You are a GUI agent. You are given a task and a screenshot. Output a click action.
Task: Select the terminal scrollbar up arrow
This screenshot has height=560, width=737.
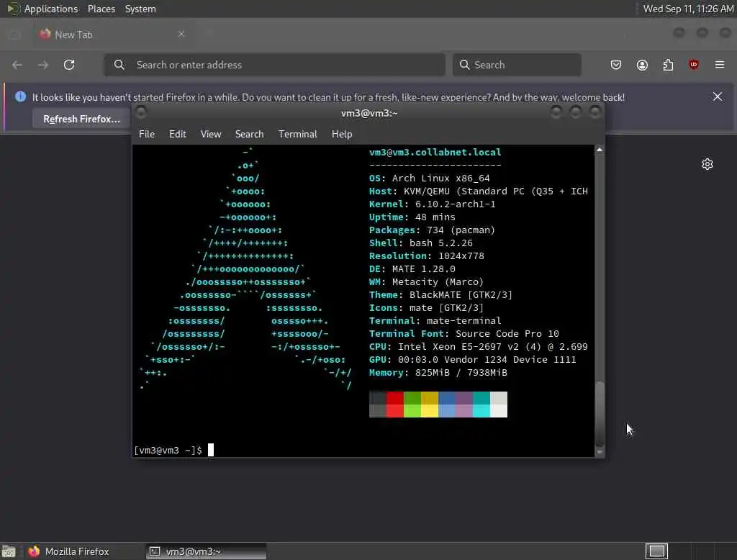pos(600,150)
